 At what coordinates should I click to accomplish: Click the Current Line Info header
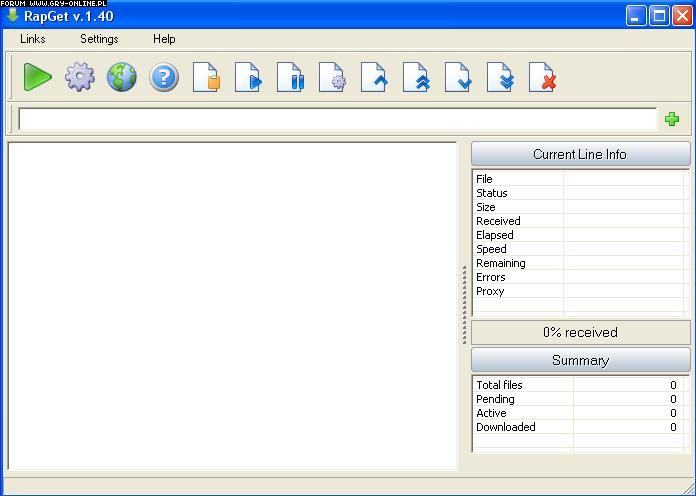581,154
